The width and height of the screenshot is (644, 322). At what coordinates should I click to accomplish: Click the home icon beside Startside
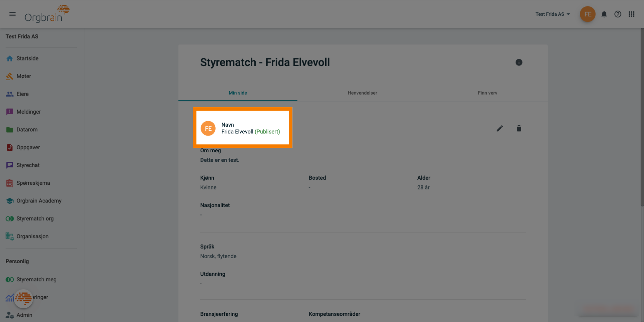point(10,58)
